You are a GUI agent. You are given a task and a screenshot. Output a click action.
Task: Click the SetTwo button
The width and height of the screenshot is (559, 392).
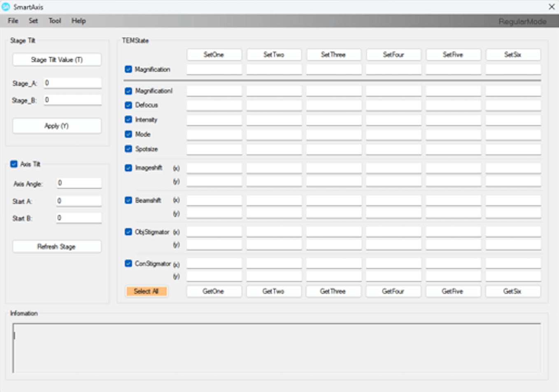[x=274, y=54]
